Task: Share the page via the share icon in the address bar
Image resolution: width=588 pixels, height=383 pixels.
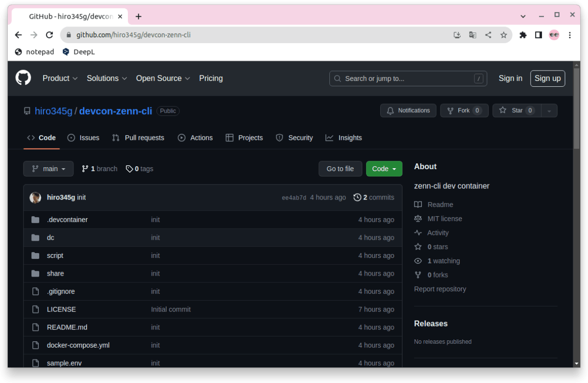Action: (488, 35)
